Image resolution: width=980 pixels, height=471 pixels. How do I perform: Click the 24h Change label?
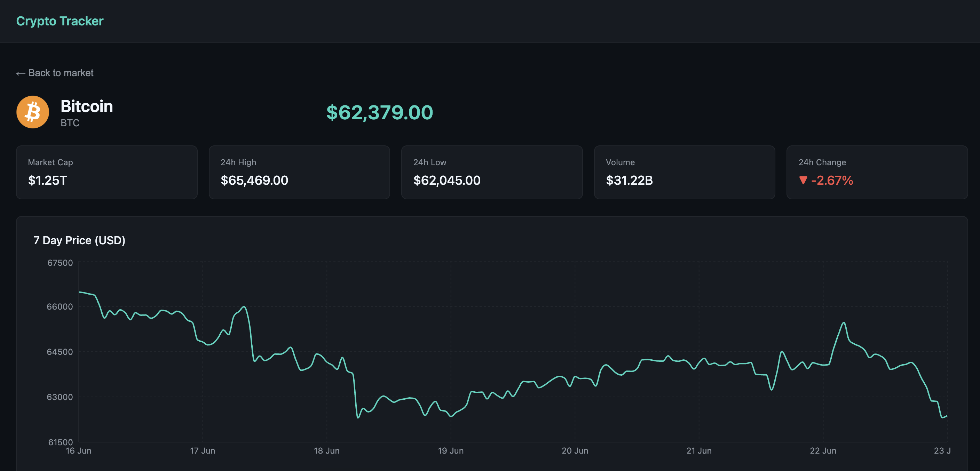coord(822,162)
